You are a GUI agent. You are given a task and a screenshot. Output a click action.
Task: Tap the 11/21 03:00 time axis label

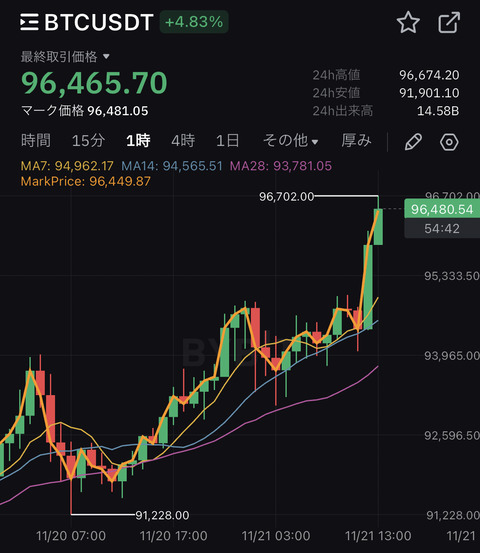click(x=276, y=536)
